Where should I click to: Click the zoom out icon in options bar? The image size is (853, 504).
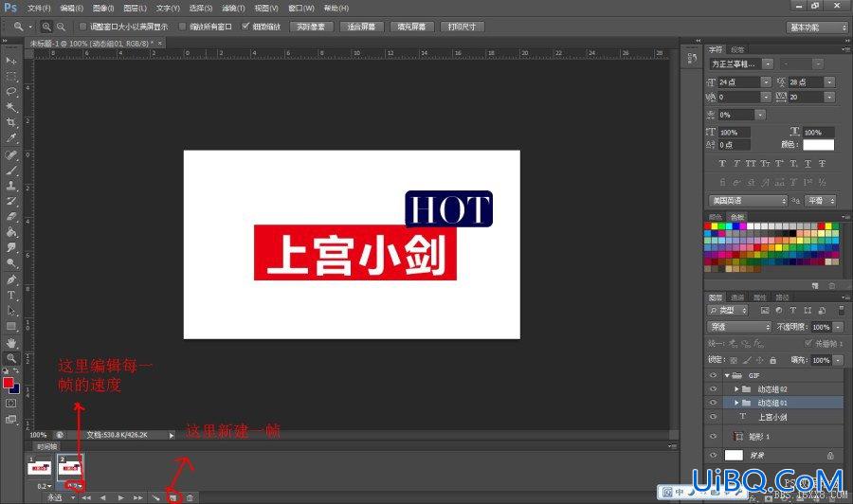tap(61, 27)
